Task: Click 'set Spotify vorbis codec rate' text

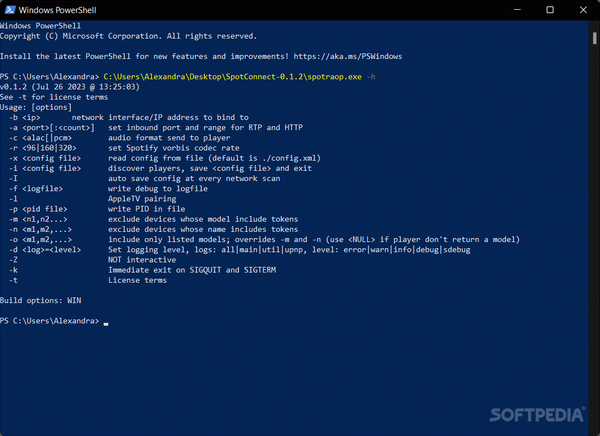Action: (174, 148)
